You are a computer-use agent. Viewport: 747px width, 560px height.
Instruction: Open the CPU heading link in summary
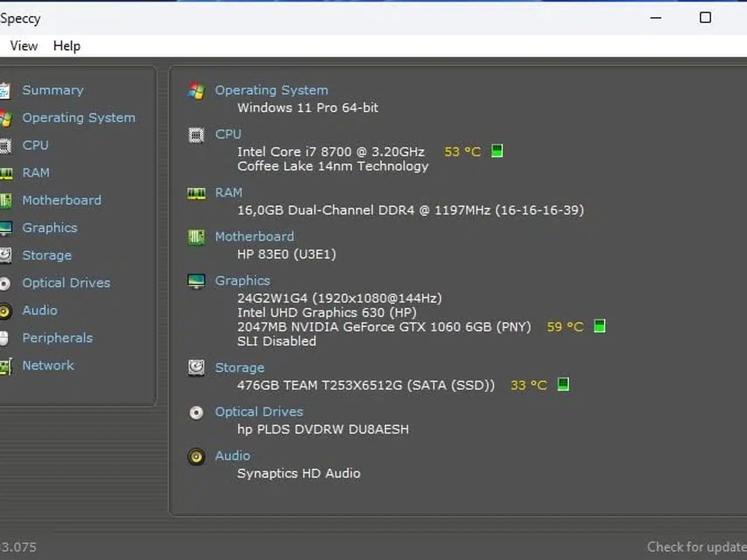click(x=228, y=134)
